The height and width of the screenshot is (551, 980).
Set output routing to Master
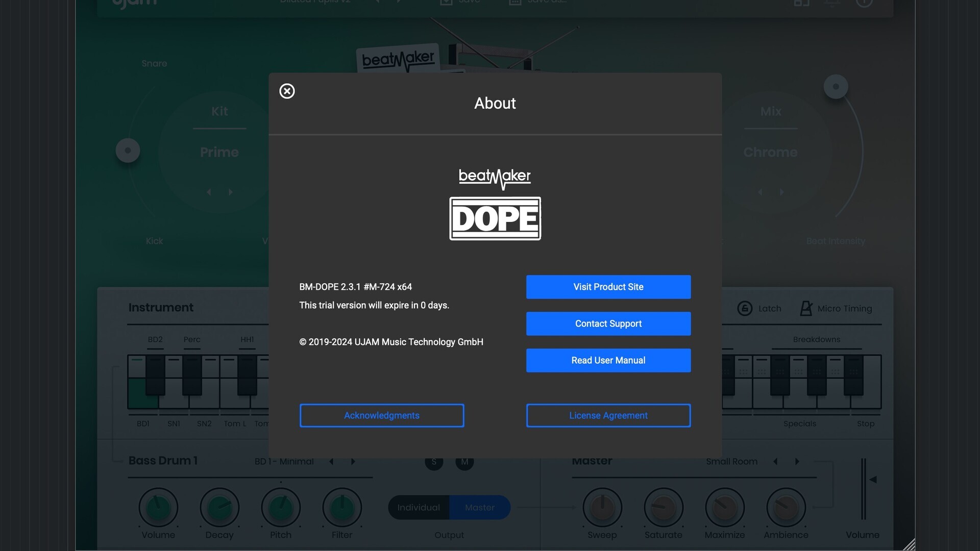pyautogui.click(x=480, y=507)
